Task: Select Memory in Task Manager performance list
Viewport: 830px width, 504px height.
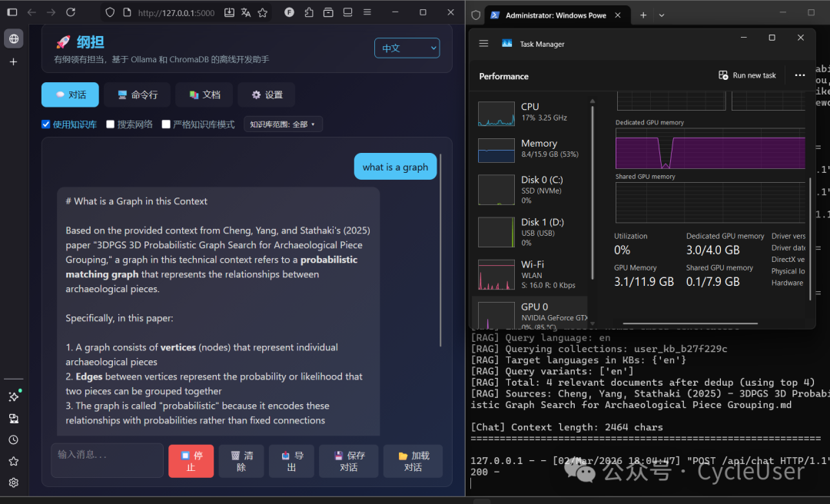Action: click(530, 149)
